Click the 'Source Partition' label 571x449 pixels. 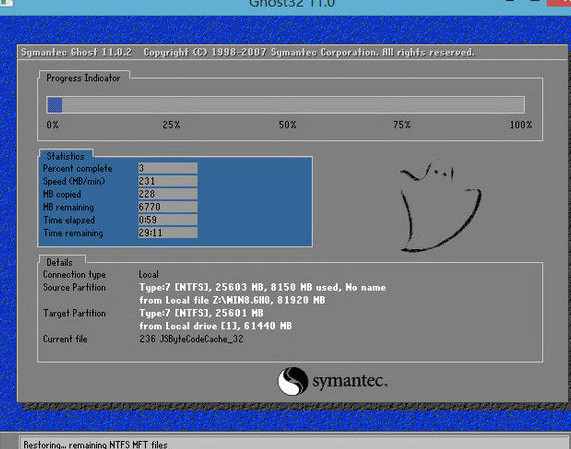(x=74, y=287)
